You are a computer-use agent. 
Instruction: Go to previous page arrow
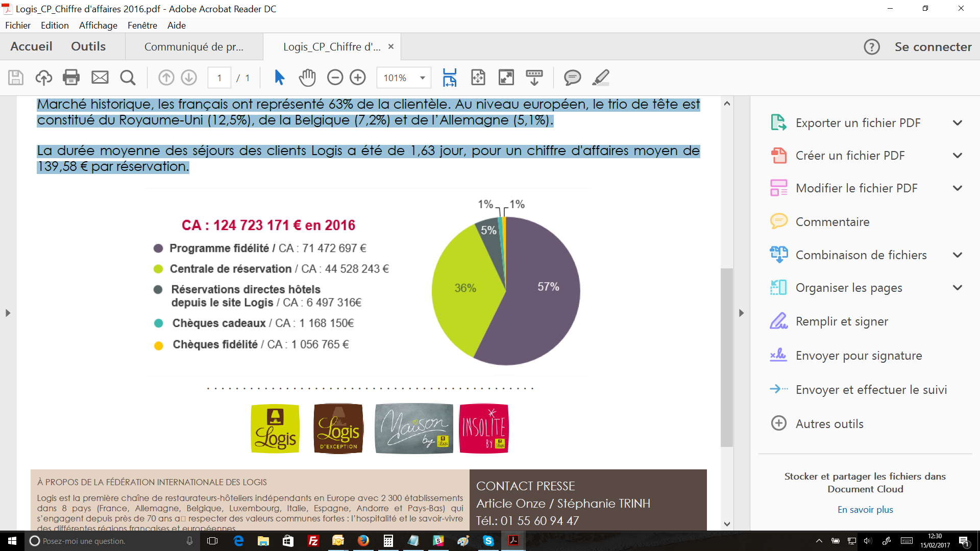click(x=166, y=78)
